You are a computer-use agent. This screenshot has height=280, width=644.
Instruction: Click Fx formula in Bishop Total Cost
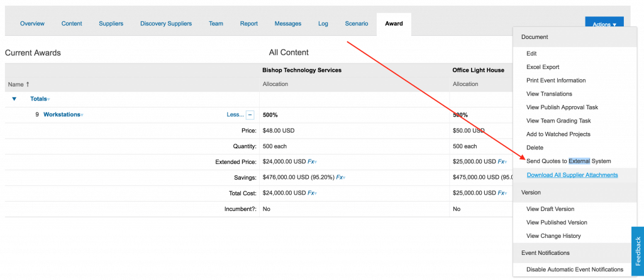312,193
